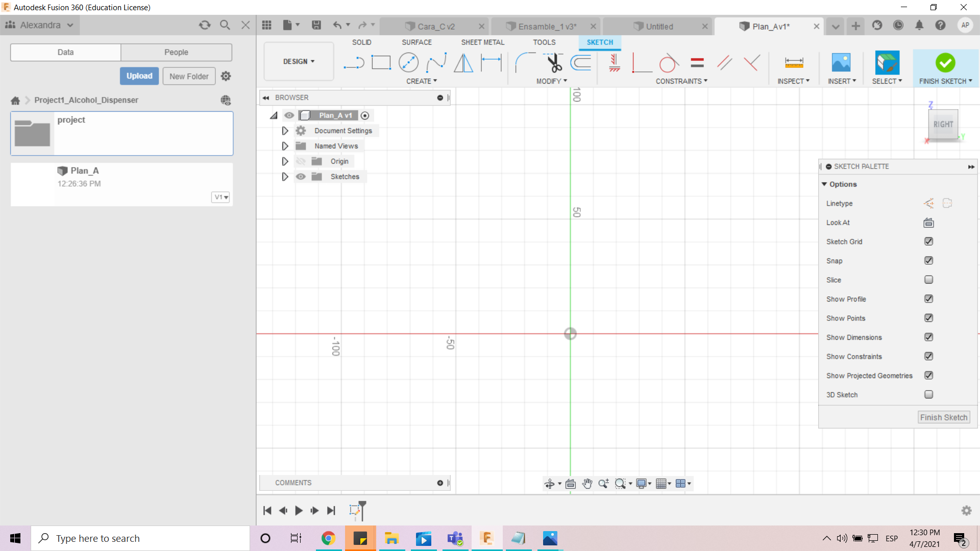The image size is (980, 551).
Task: Select the Sketch Dimension tool
Action: coord(491,63)
